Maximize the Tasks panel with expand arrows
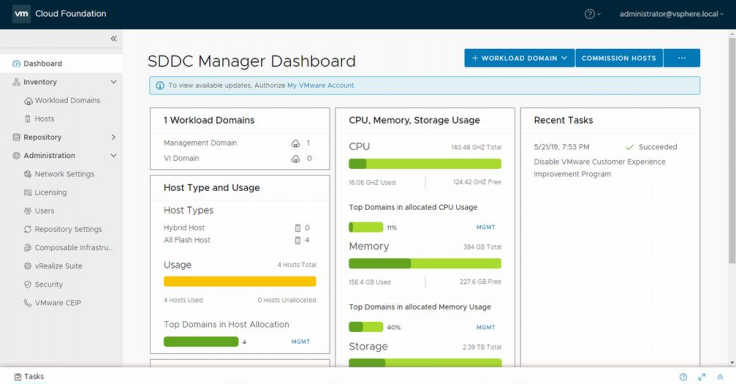 pos(702,377)
